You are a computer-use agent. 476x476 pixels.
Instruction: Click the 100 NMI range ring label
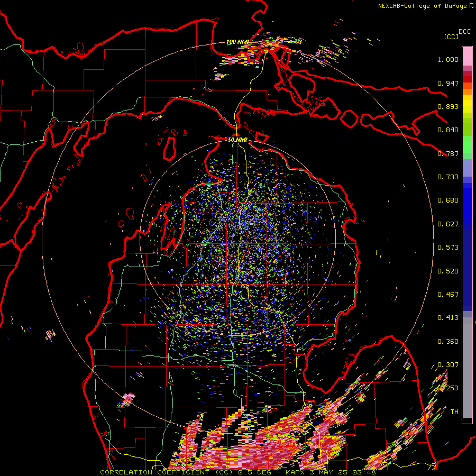coord(237,42)
